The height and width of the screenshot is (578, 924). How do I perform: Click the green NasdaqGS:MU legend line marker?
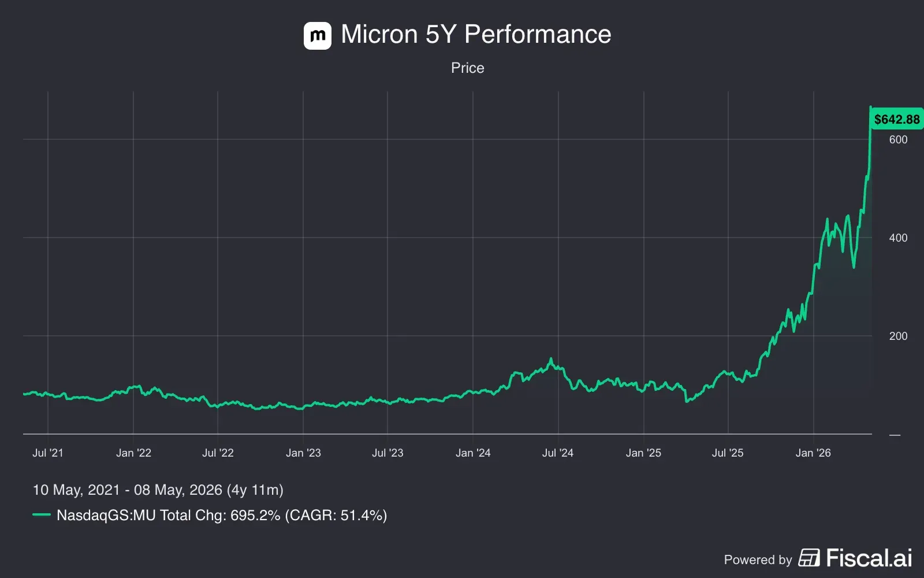pyautogui.click(x=42, y=514)
